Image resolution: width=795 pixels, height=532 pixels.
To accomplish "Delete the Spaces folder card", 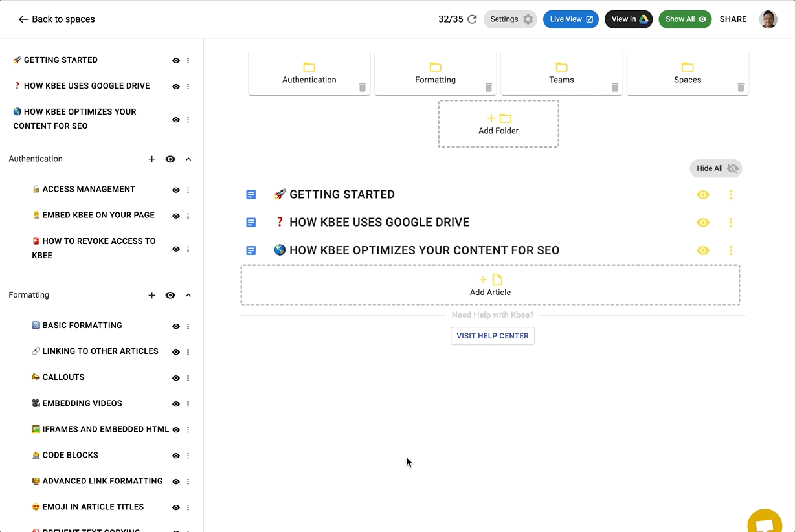I will point(741,87).
